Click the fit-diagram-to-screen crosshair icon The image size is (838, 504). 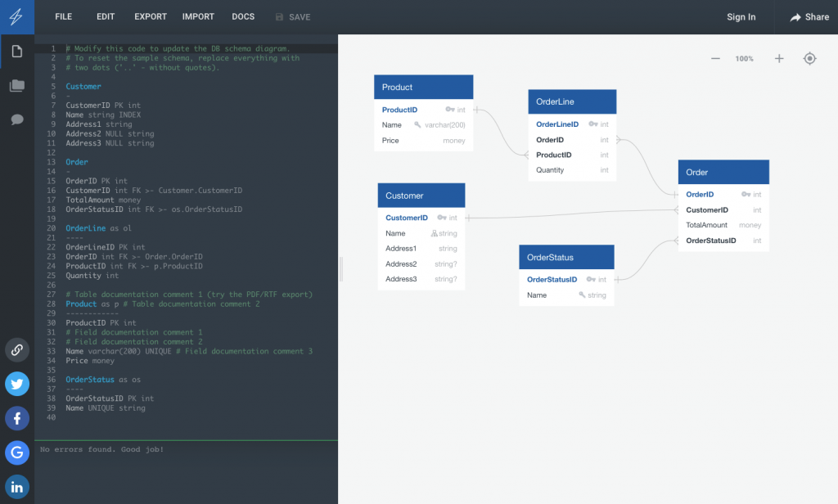pos(809,58)
